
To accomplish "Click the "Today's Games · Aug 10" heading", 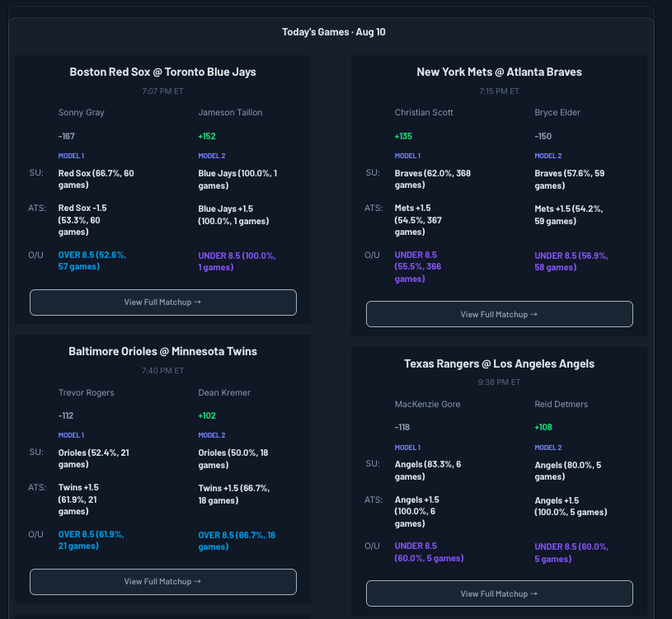I will pyautogui.click(x=334, y=32).
